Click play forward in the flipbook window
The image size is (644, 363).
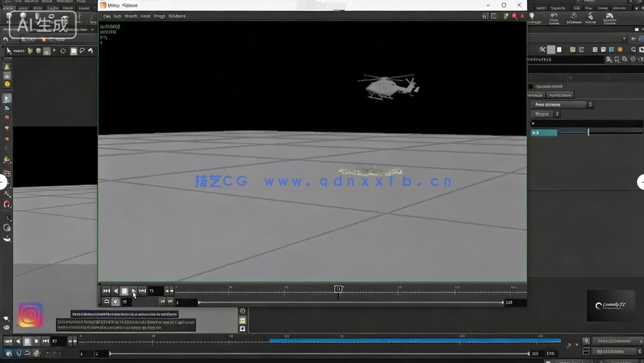coord(133,291)
